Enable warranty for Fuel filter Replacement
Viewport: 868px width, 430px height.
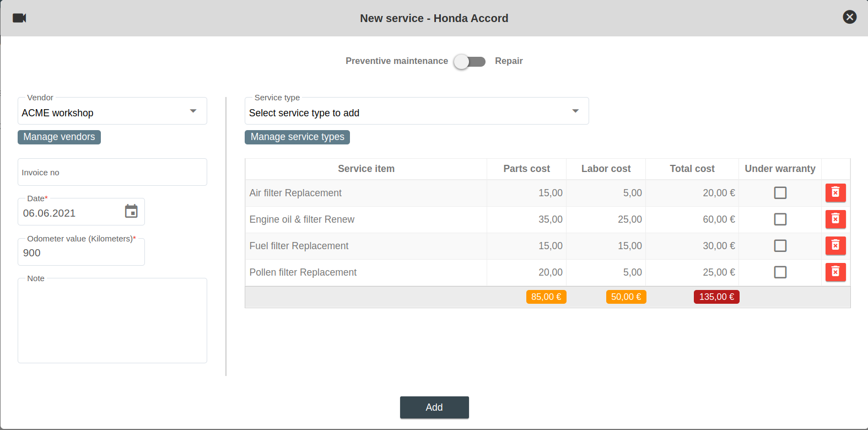780,246
